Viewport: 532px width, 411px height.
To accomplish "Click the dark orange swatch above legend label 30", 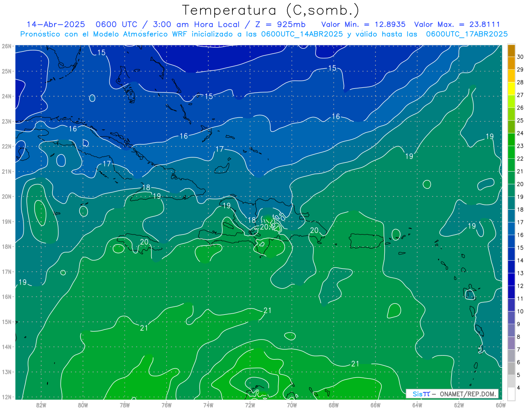I will (x=512, y=51).
